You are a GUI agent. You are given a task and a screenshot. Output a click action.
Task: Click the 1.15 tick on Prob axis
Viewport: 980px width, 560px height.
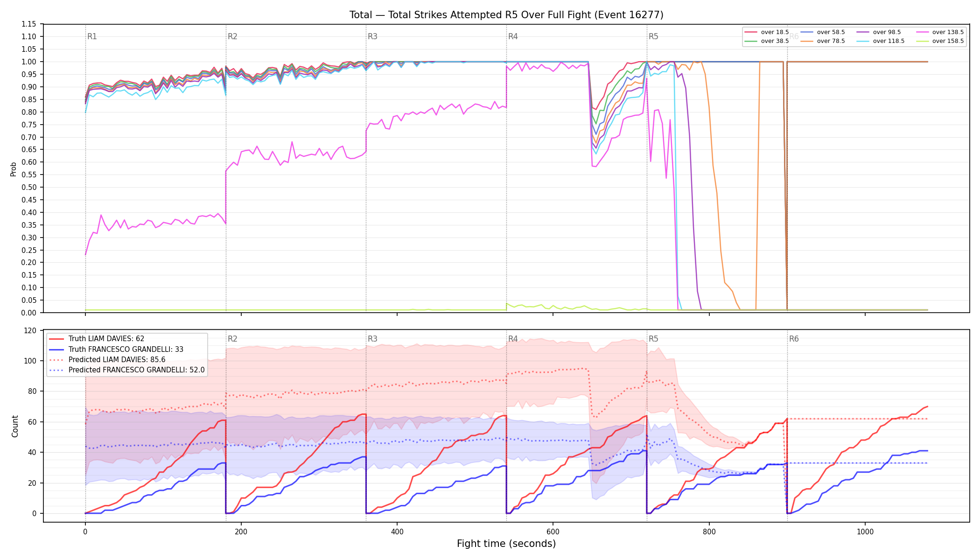point(28,24)
